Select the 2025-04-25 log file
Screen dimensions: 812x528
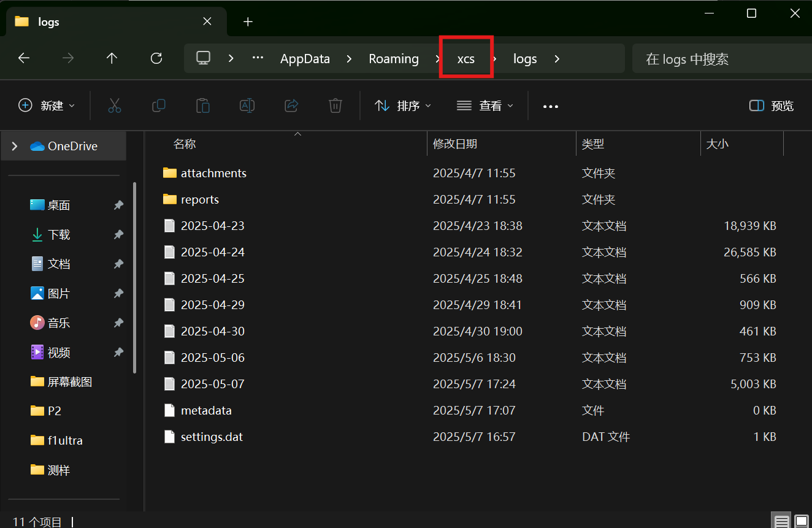click(212, 278)
